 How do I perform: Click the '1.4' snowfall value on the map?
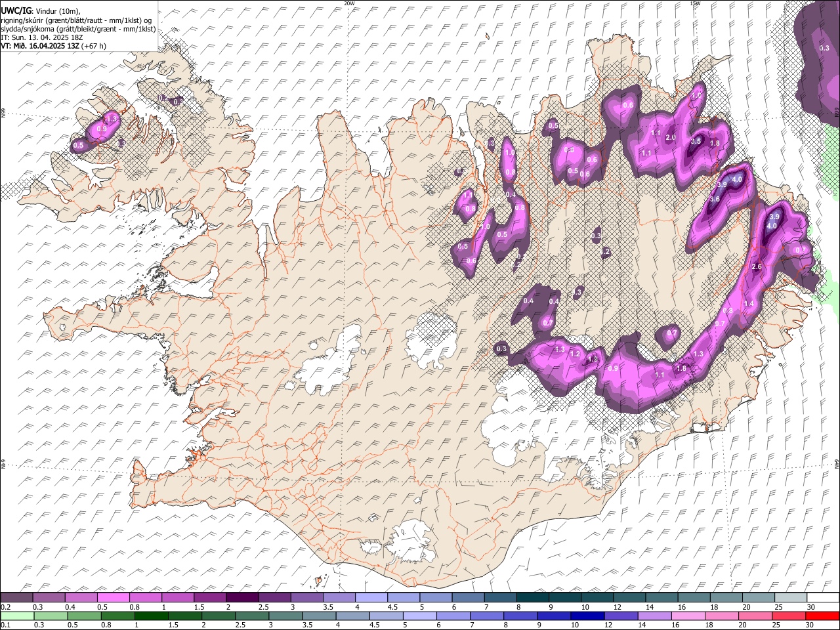tap(749, 303)
